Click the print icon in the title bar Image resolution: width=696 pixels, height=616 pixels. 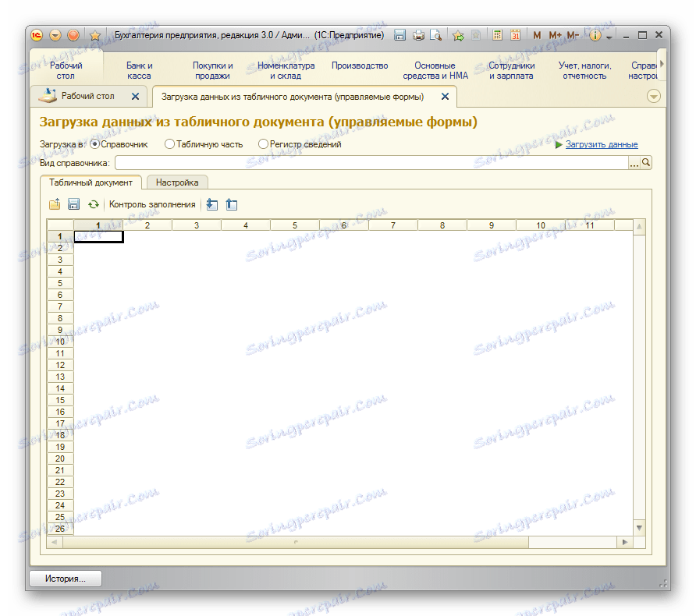418,35
